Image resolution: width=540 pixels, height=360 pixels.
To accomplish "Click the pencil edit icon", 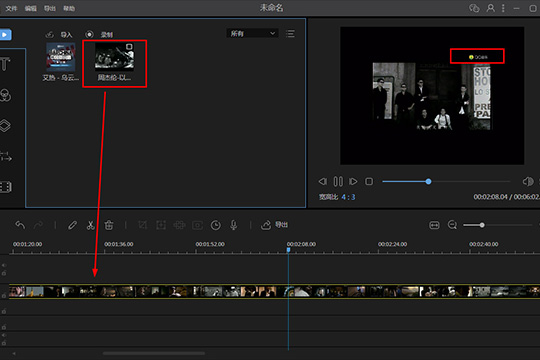I will (x=72, y=225).
